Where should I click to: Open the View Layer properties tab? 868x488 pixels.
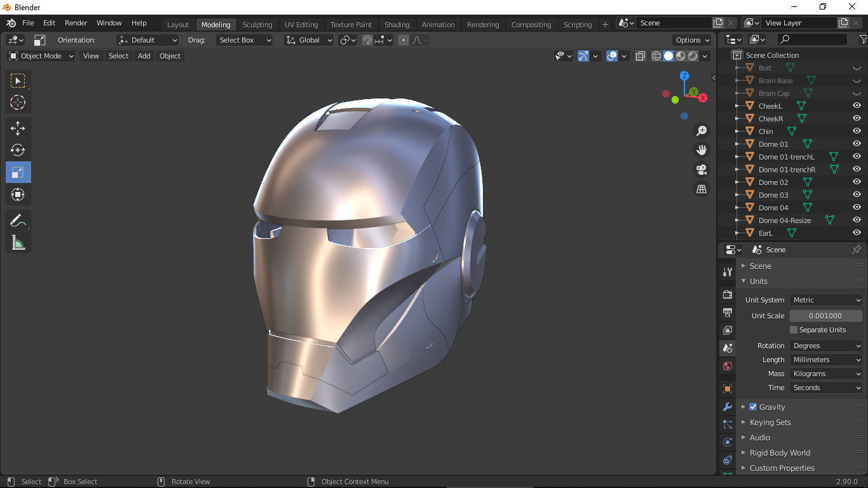pyautogui.click(x=728, y=330)
